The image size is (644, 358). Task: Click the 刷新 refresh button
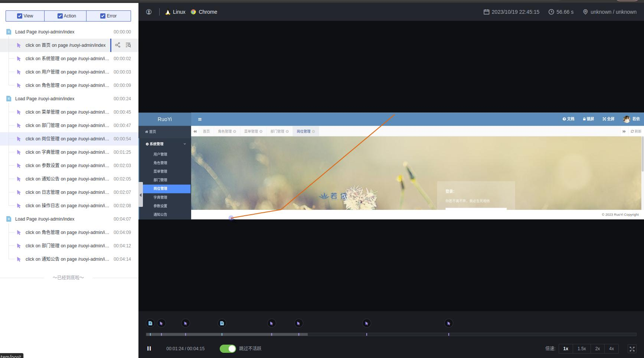(636, 131)
